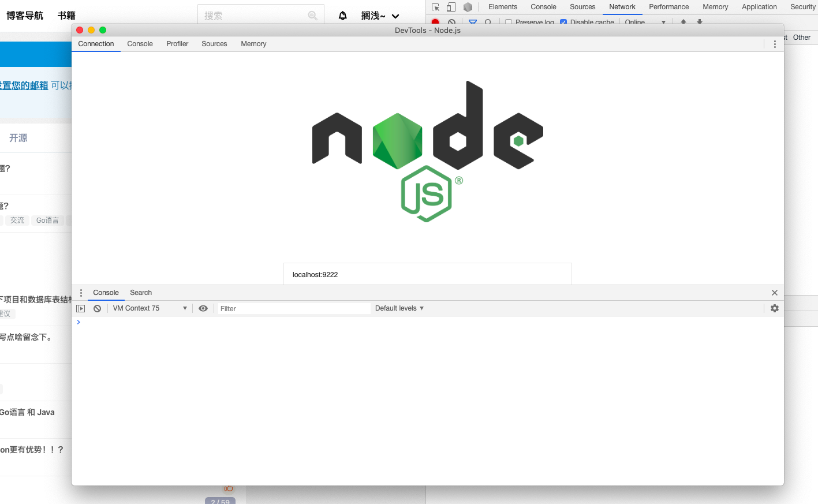Viewport: 818px width, 504px height.
Task: Click the Node.js logo image
Action: click(x=428, y=151)
